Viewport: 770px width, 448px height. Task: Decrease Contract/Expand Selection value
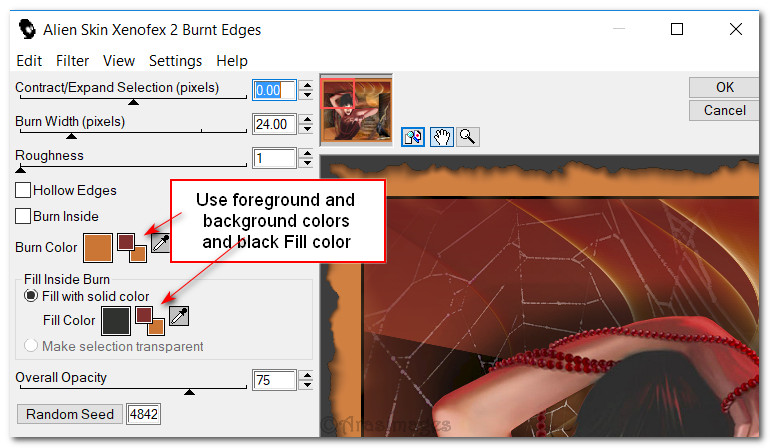click(307, 95)
